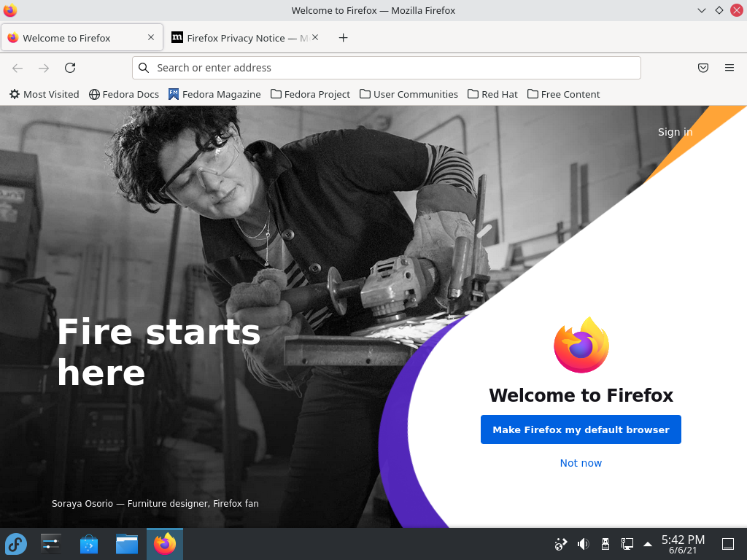Image resolution: width=747 pixels, height=560 pixels.
Task: Open the Most Visited bookmark
Action: [44, 94]
